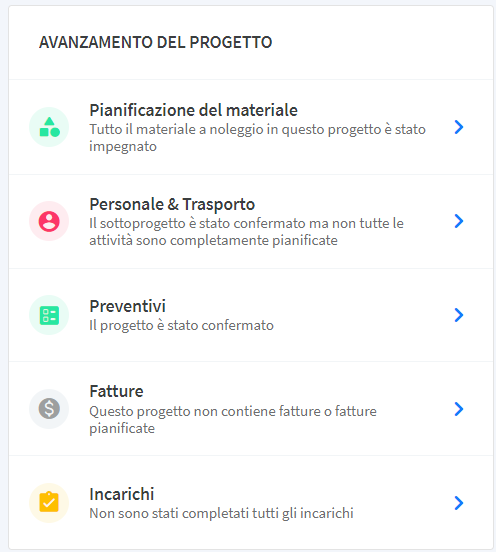Click the grey dollar Fatture icon

tap(49, 409)
